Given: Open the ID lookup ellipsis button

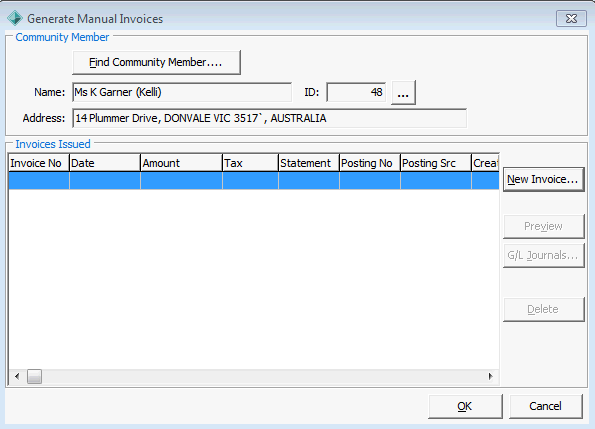Looking at the screenshot, I should click(x=403, y=92).
